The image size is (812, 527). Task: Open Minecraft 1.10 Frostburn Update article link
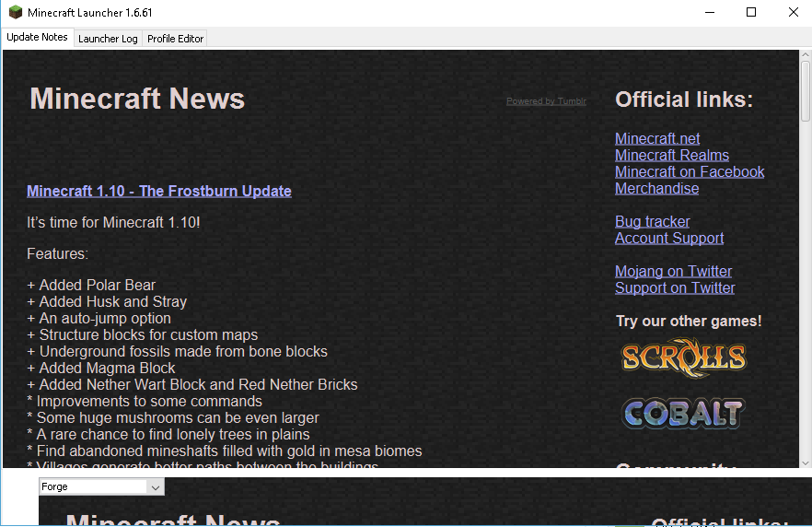pyautogui.click(x=159, y=192)
